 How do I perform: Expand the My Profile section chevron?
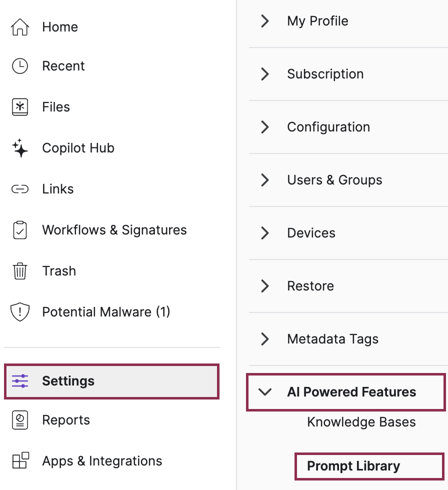tap(265, 21)
